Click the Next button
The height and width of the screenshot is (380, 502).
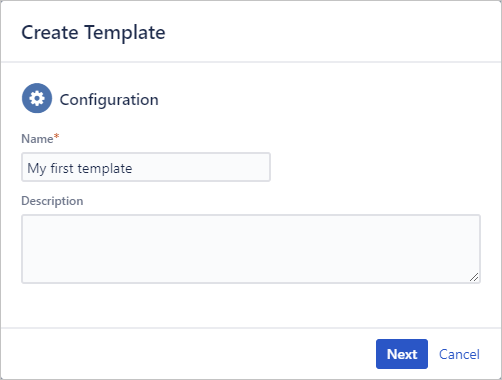click(402, 354)
